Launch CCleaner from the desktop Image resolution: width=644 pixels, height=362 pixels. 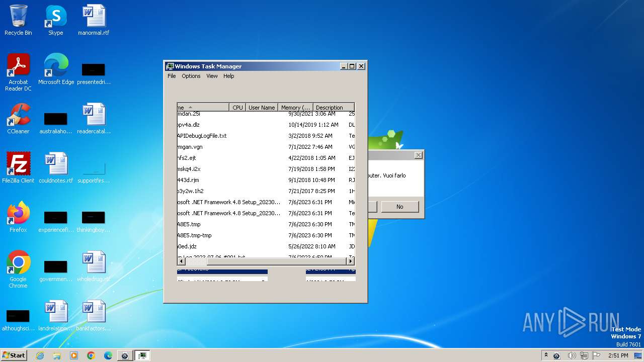(18, 119)
